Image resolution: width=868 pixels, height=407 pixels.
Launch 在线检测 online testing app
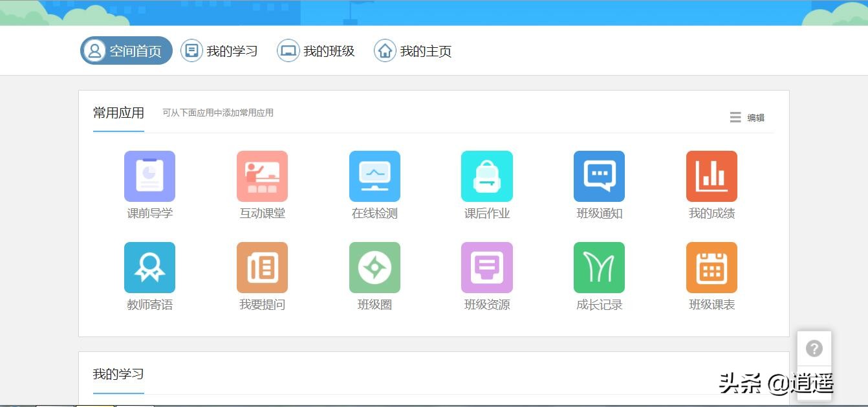pyautogui.click(x=374, y=175)
